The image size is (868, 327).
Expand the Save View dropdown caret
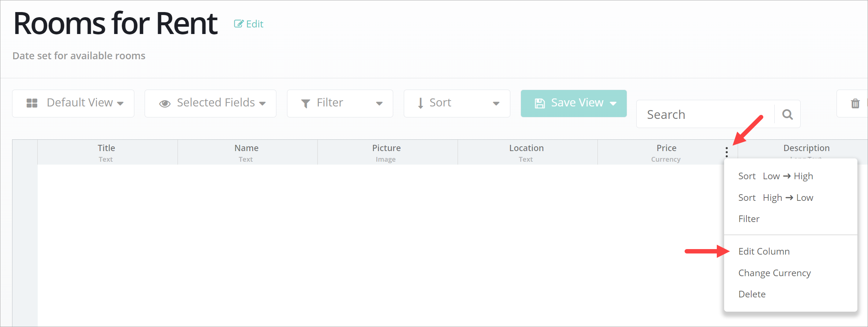tap(613, 104)
